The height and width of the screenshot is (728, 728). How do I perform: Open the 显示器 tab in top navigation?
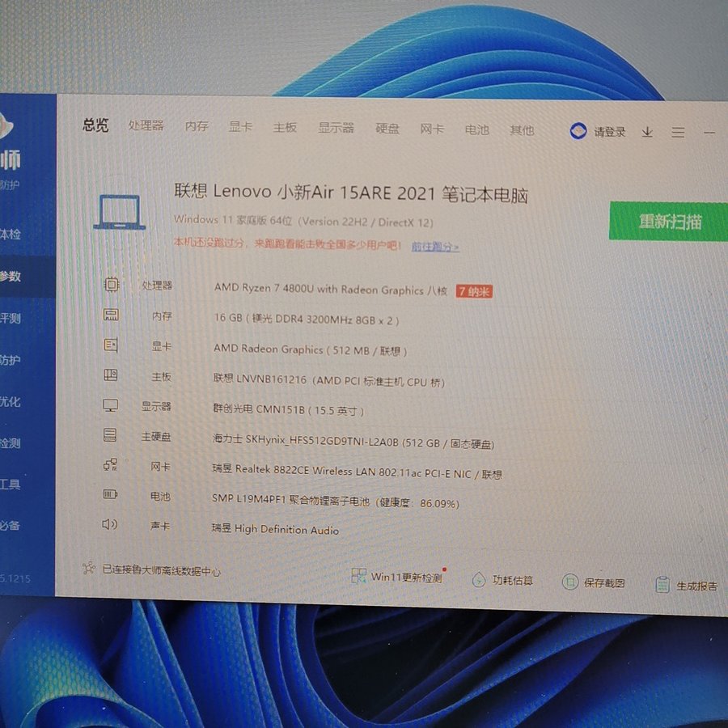coord(336,128)
